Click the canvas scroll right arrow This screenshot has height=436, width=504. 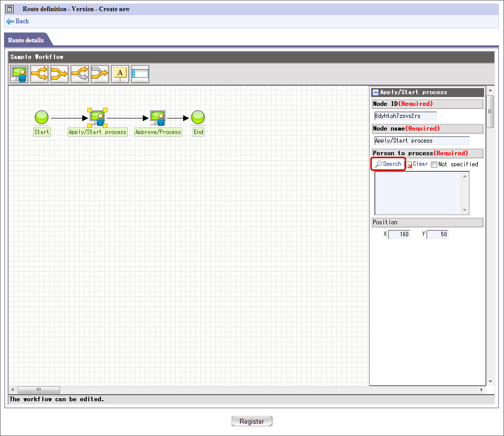pyautogui.click(x=481, y=390)
